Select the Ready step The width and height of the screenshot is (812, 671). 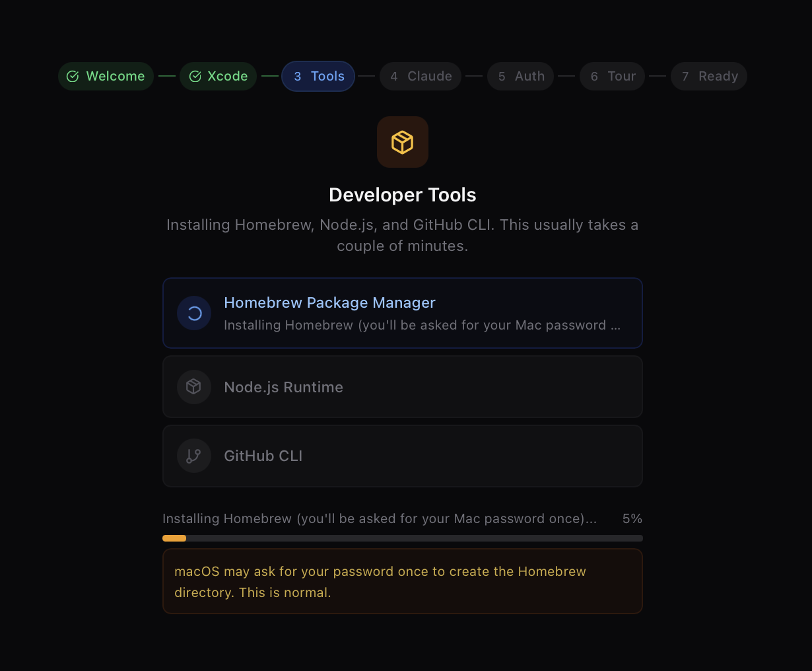tap(709, 76)
